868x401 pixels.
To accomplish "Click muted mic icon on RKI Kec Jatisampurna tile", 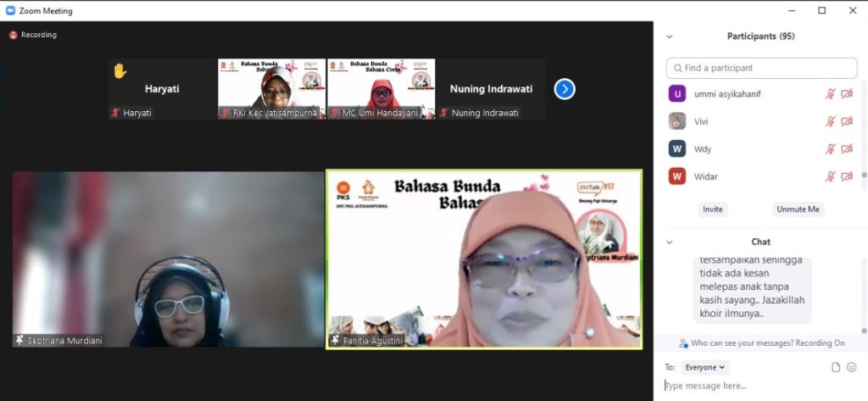I will pos(225,113).
